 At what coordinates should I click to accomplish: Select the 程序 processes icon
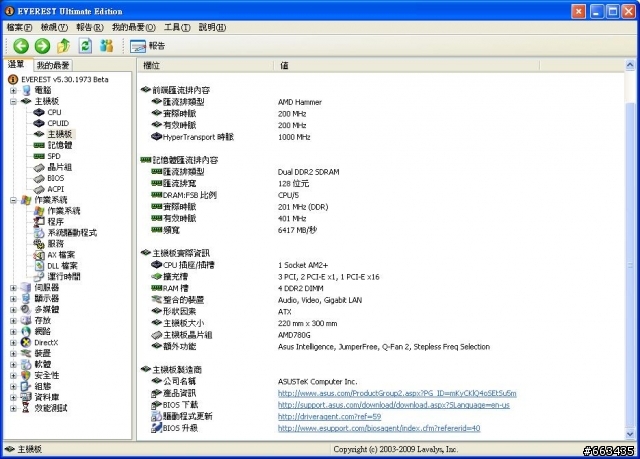coord(39,222)
